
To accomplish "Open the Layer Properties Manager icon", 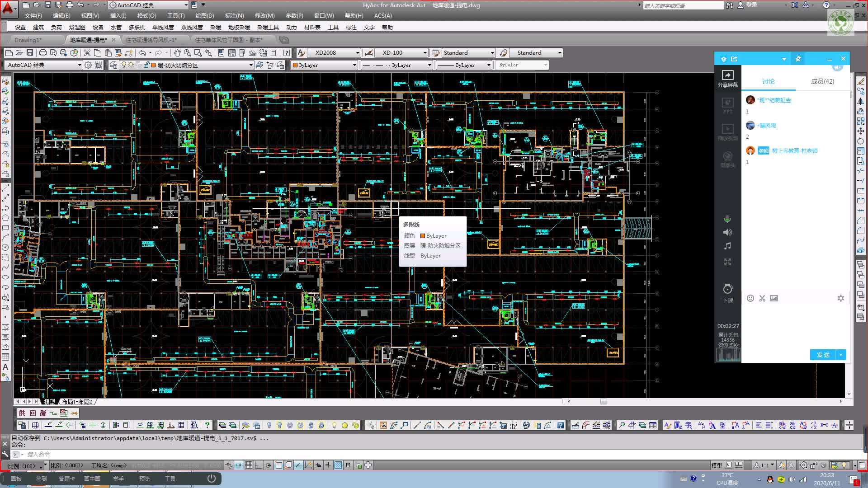I will pos(113,65).
